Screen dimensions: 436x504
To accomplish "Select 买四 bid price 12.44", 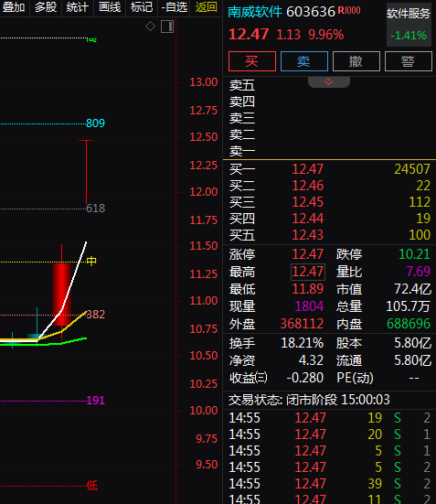I will click(307, 219).
